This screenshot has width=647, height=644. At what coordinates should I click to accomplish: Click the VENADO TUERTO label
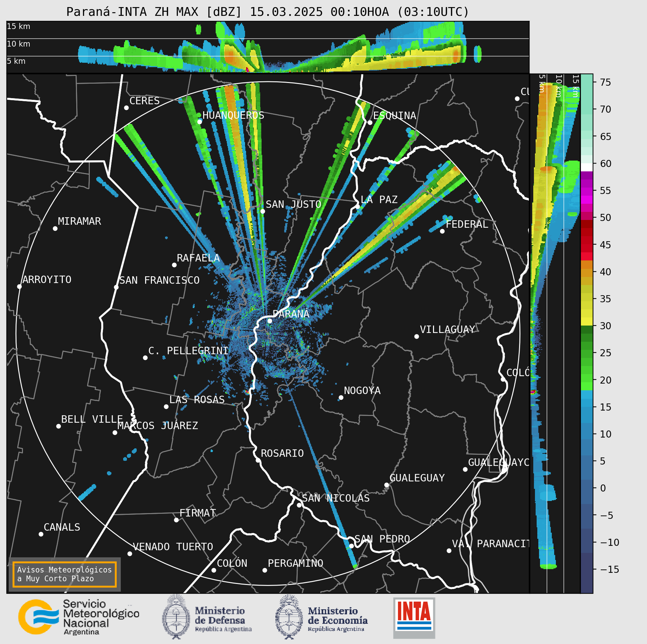coord(173,547)
